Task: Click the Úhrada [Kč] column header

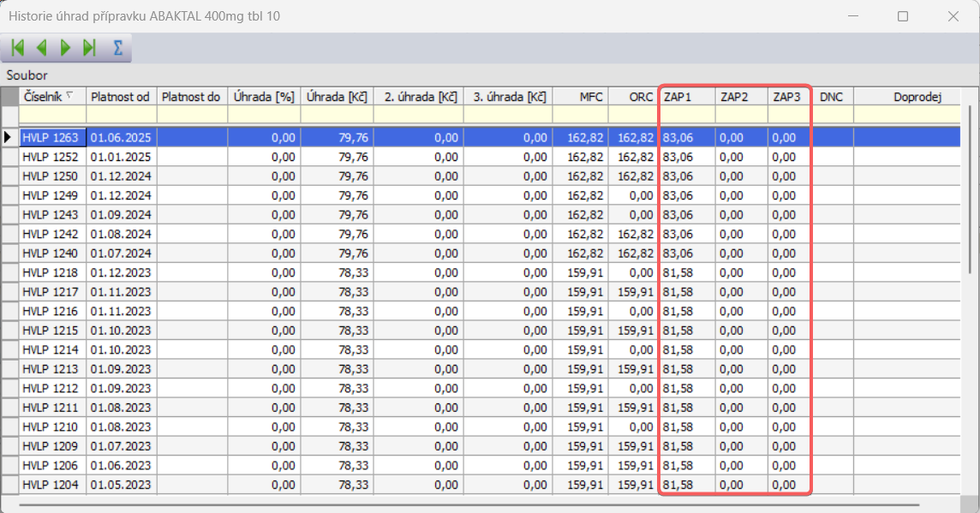Action: [x=337, y=96]
